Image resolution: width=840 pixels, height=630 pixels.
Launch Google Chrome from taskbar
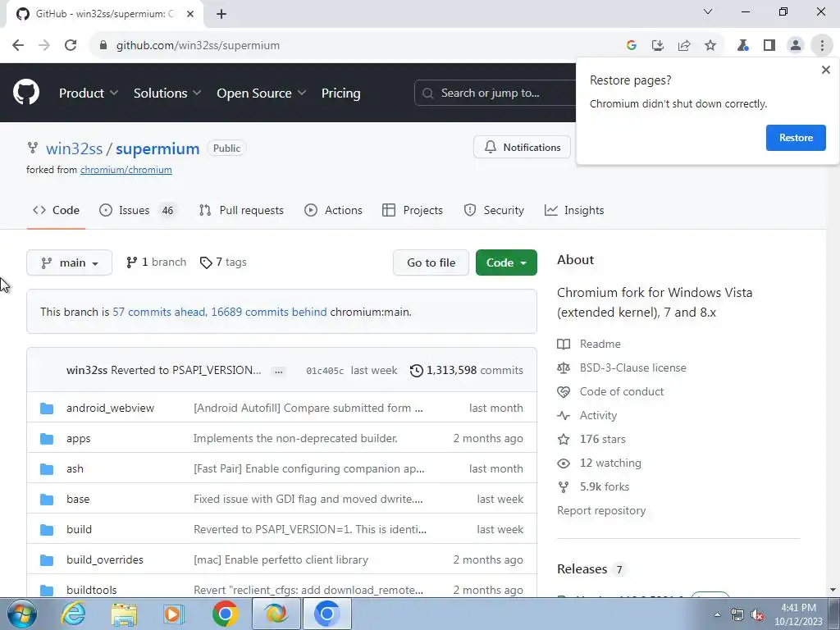(225, 614)
